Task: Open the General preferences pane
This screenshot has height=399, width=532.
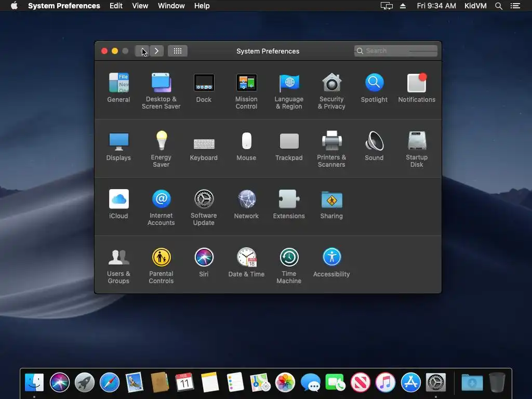Action: (x=118, y=87)
